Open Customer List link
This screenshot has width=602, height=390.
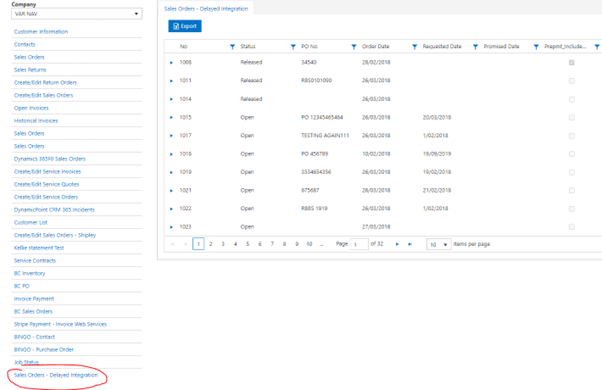point(31,223)
